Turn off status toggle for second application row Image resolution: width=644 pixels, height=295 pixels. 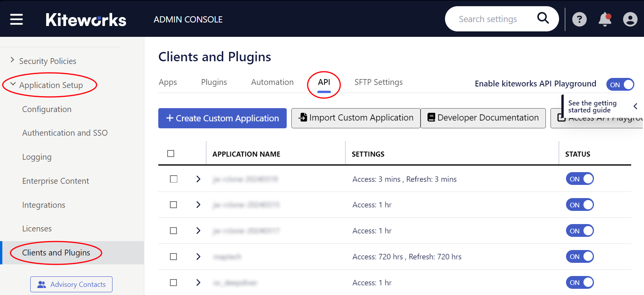coord(580,205)
